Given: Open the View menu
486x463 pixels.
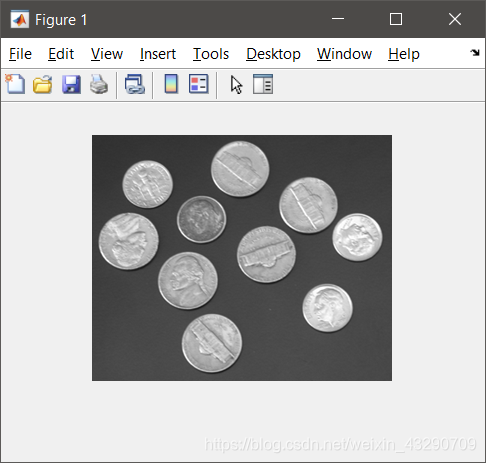Looking at the screenshot, I should tap(107, 54).
